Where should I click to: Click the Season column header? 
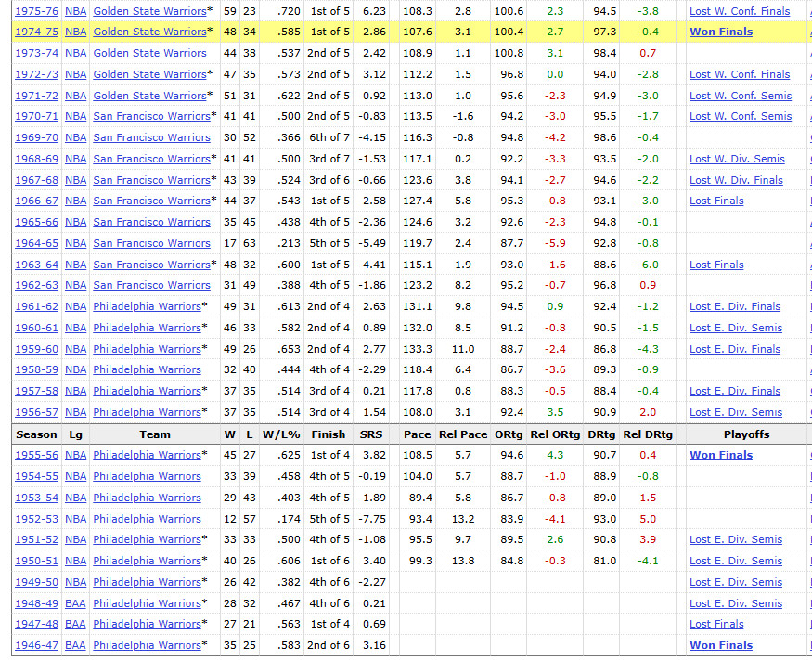(x=36, y=434)
